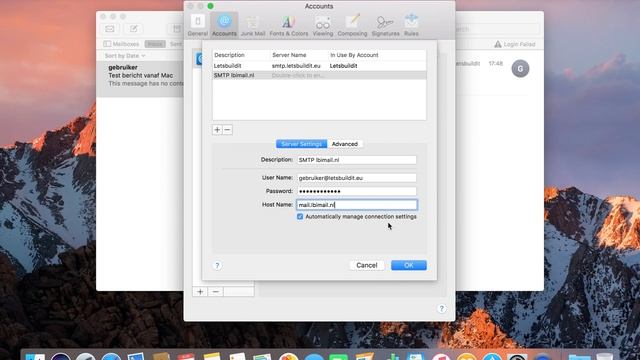Add an account using Accounts window plus button

(x=200, y=291)
